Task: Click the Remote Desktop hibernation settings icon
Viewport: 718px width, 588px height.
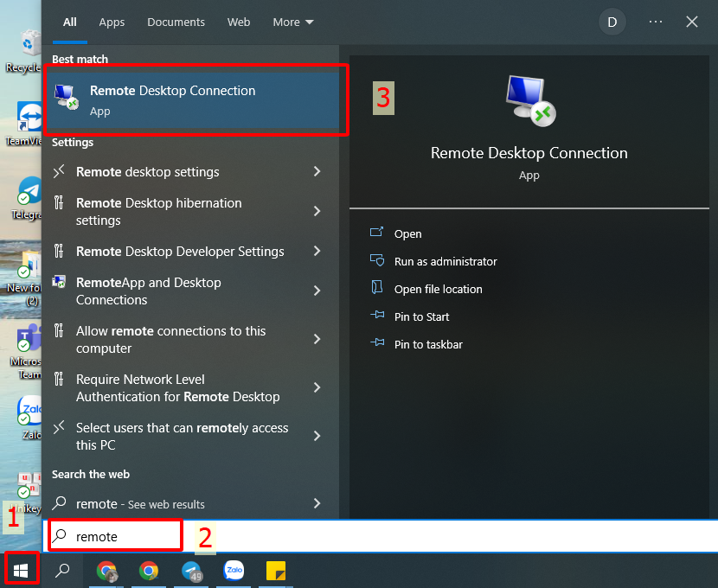Action: pyautogui.click(x=59, y=202)
